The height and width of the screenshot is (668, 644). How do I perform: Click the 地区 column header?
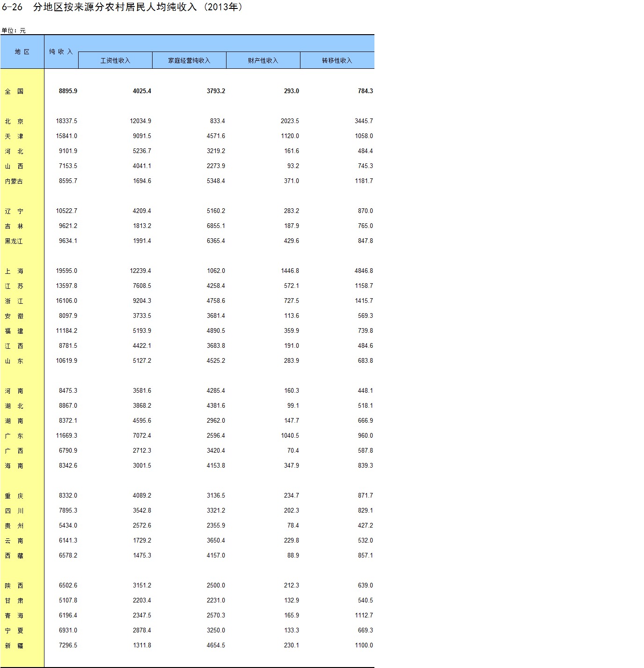[x=22, y=52]
